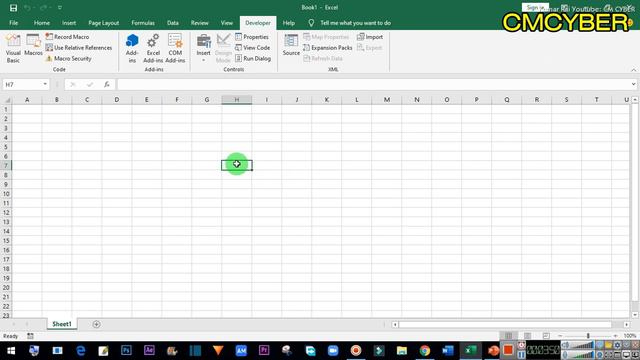
Task: Switch to the Insert ribbon tab
Action: pos(69,23)
